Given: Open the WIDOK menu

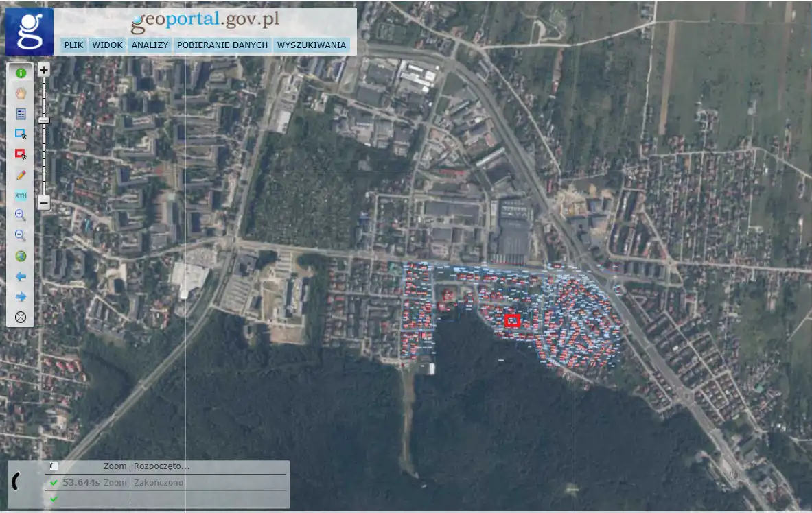Looking at the screenshot, I should [x=107, y=45].
